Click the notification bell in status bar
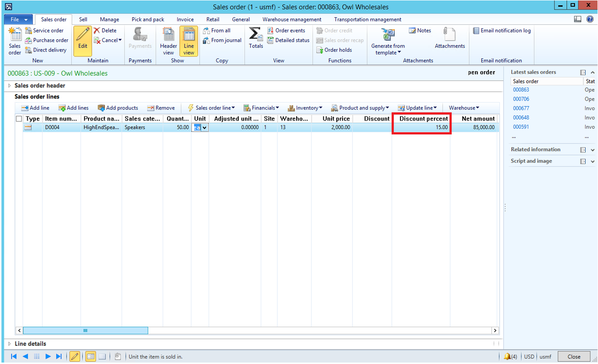598x364 pixels. click(x=507, y=356)
